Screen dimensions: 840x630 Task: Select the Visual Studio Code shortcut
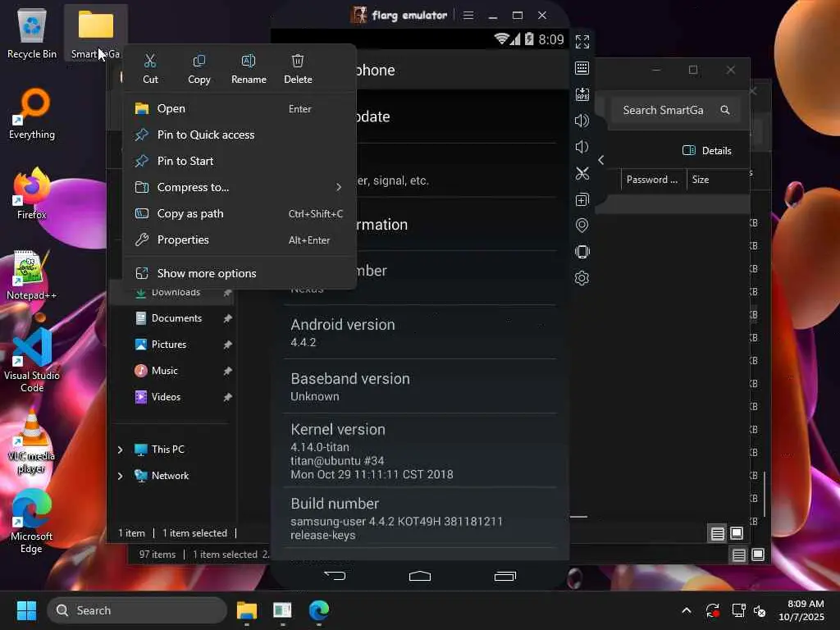32,361
